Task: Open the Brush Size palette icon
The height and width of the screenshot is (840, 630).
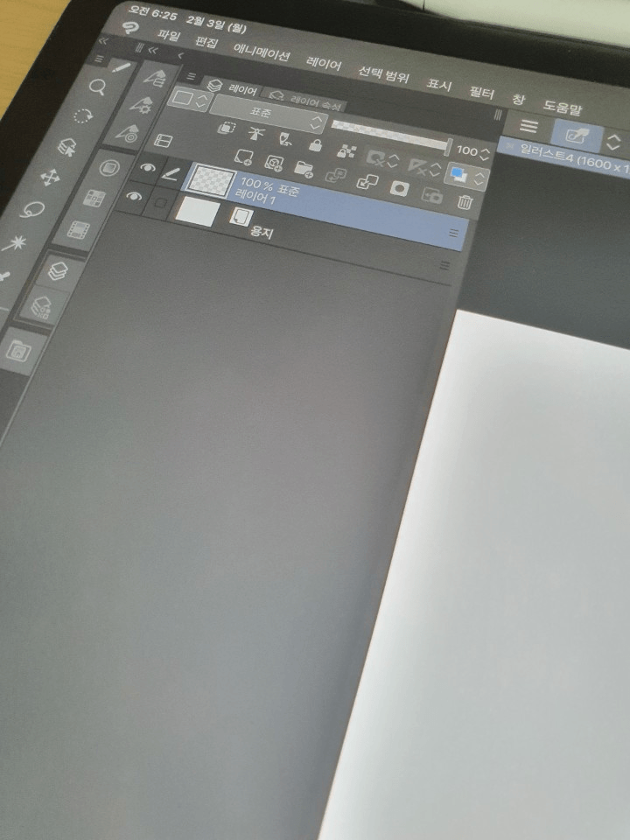Action: click(x=126, y=132)
